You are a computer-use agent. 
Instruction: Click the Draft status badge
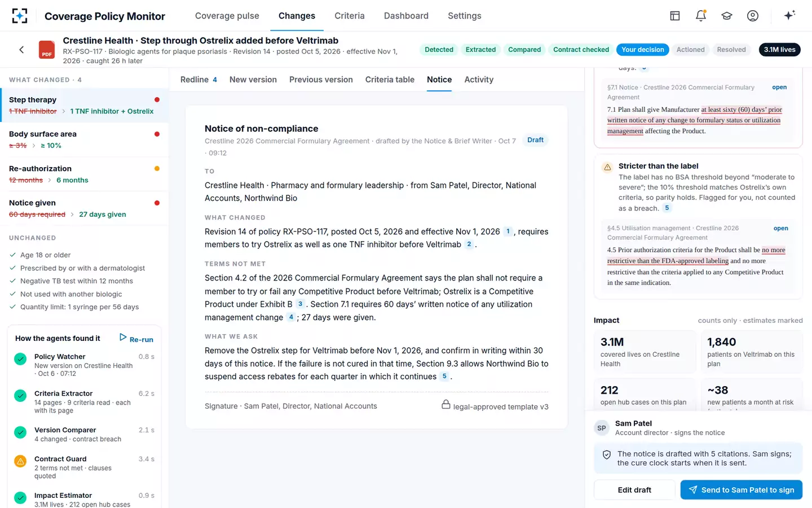click(535, 140)
